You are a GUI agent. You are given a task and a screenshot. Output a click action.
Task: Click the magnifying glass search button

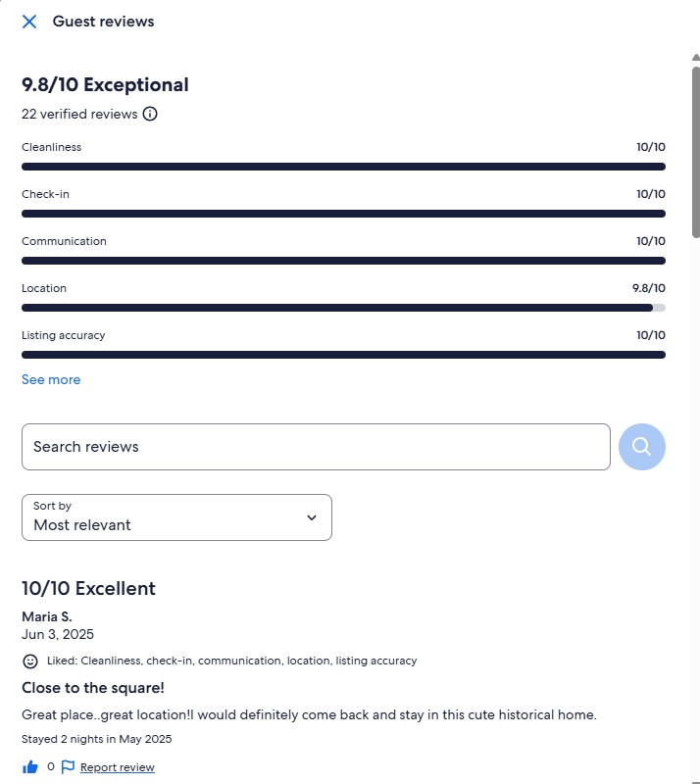642,447
